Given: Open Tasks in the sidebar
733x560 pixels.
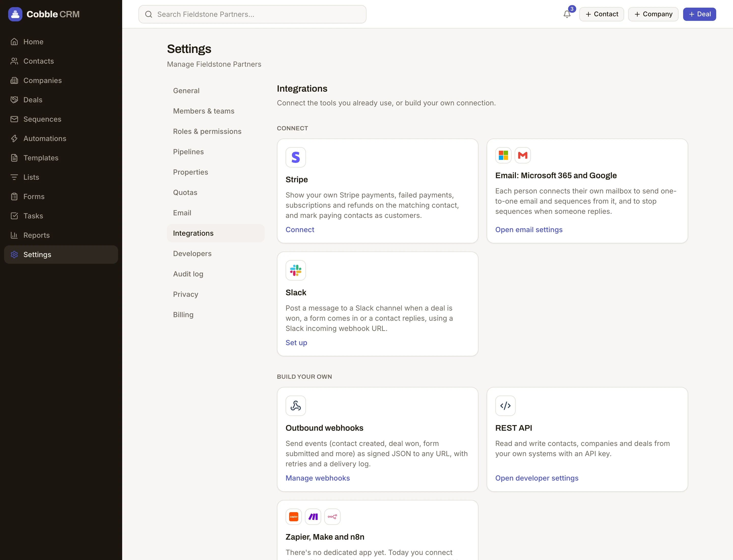Looking at the screenshot, I should (61, 216).
